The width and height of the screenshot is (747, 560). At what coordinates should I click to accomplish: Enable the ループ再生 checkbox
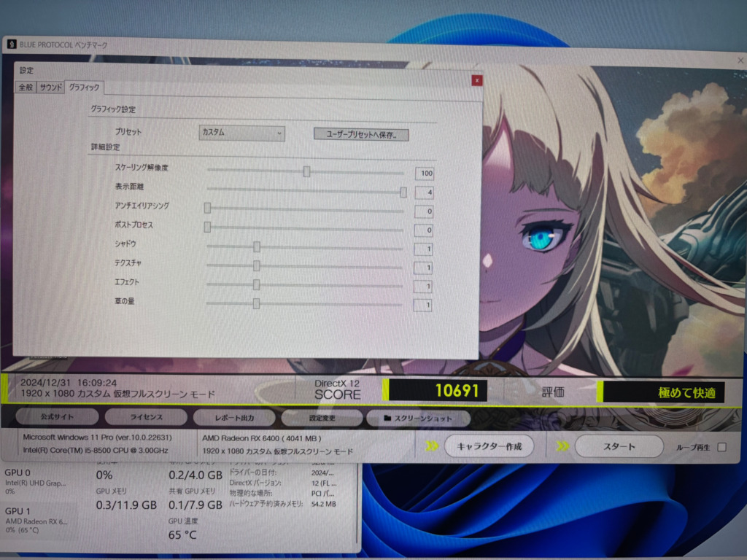[x=722, y=447]
